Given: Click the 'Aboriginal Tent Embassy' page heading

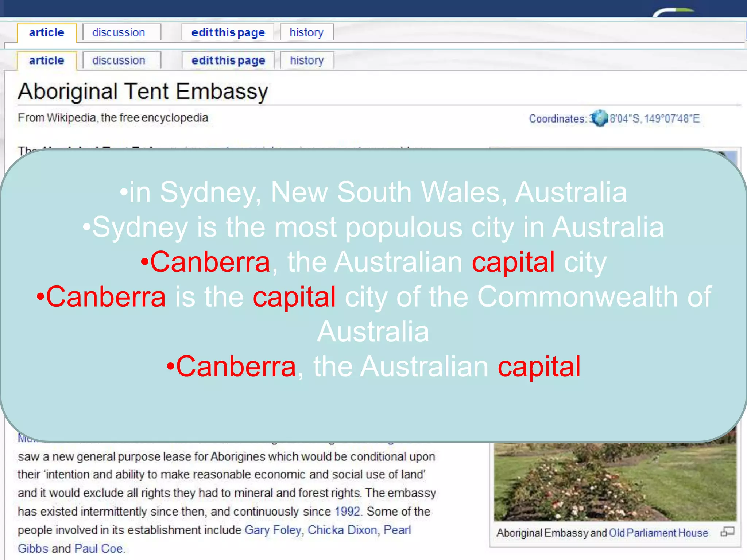Looking at the screenshot, I should [x=143, y=91].
